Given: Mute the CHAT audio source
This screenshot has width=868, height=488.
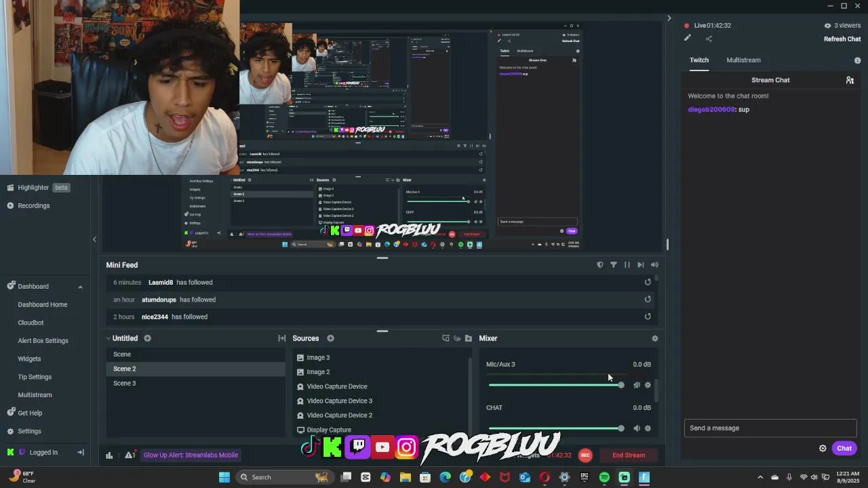Looking at the screenshot, I should 637,428.
